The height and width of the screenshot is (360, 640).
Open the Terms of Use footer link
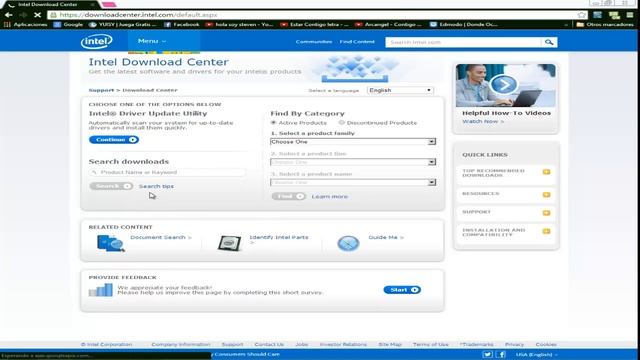431,344
